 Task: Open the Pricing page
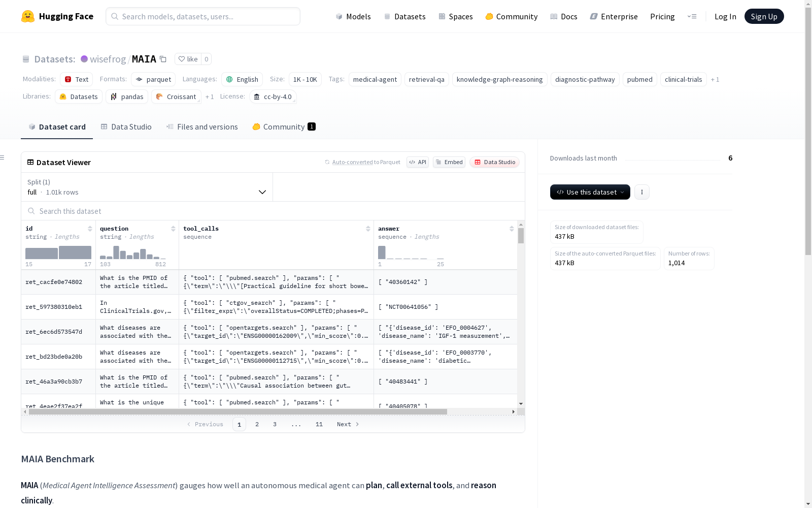pos(662,16)
